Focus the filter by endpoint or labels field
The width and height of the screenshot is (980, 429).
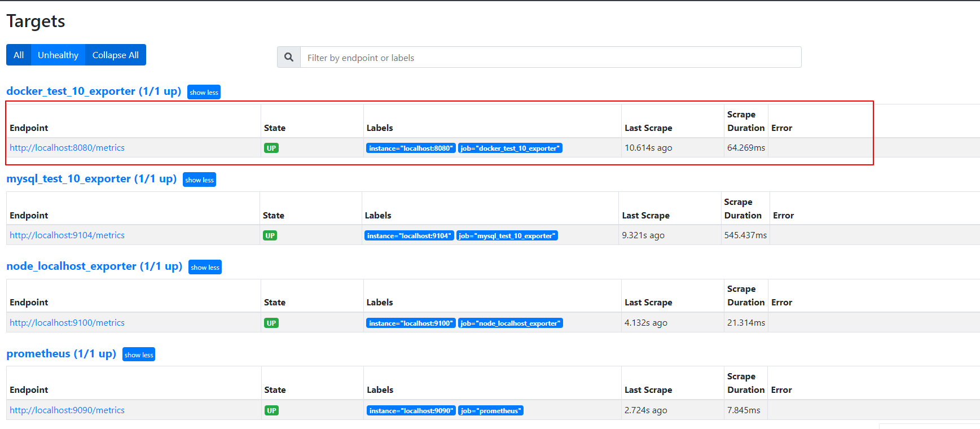click(551, 57)
